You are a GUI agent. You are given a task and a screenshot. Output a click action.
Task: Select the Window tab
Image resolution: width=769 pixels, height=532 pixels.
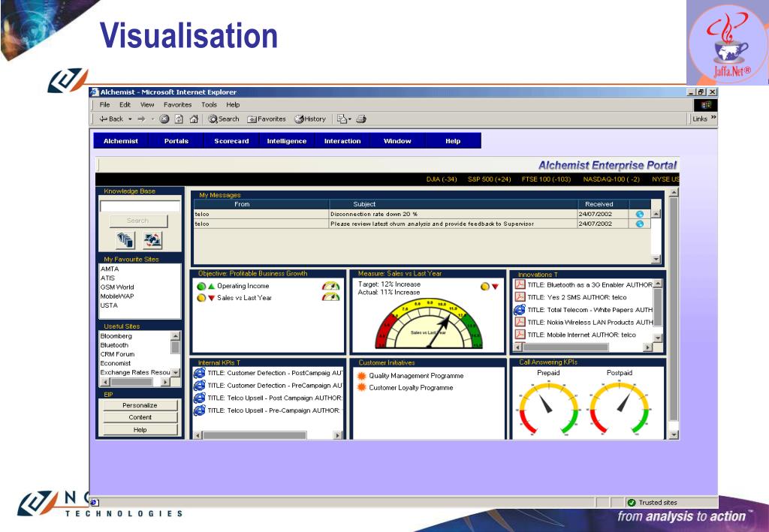397,141
